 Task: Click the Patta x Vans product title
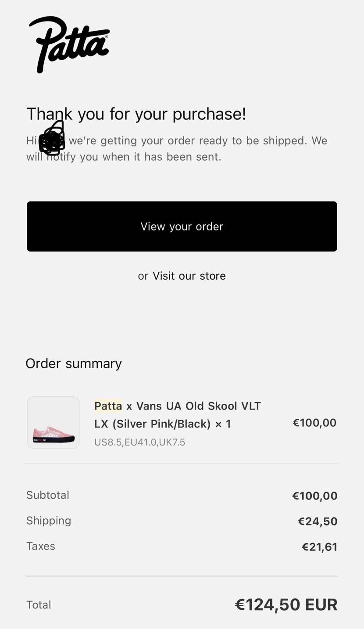(x=178, y=415)
